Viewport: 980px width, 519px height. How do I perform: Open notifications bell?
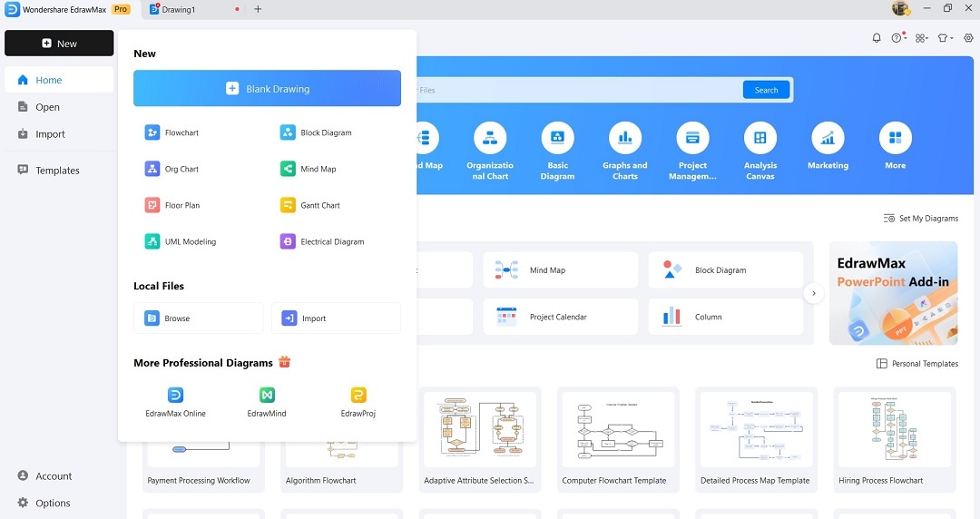(877, 38)
